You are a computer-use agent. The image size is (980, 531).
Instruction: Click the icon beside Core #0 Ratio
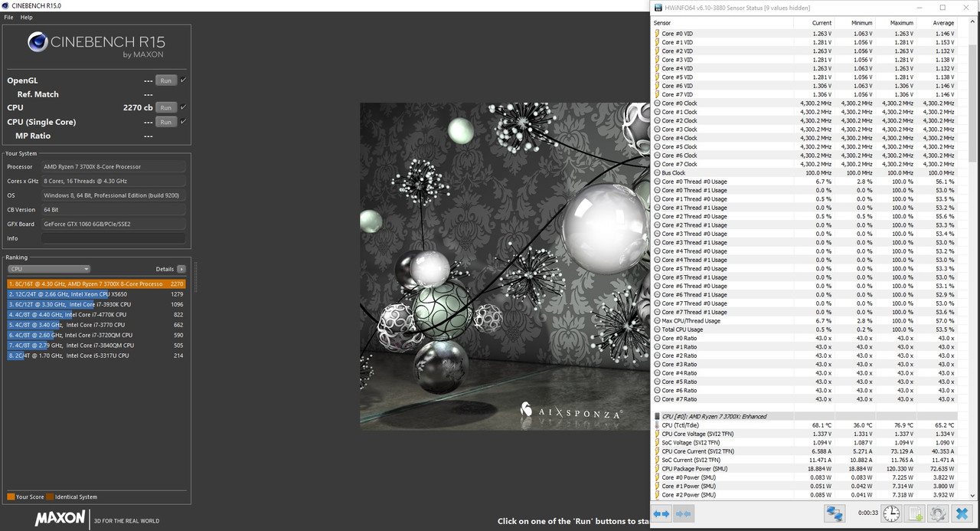click(658, 338)
